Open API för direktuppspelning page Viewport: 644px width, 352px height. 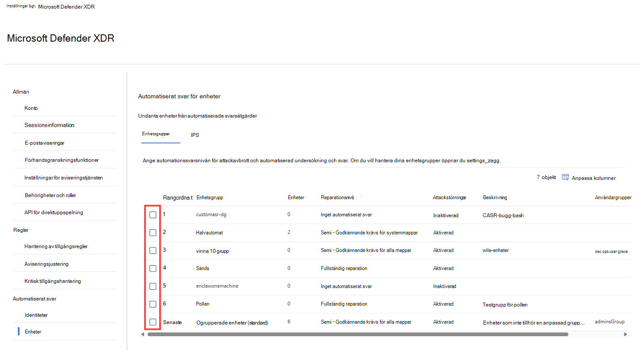(54, 212)
